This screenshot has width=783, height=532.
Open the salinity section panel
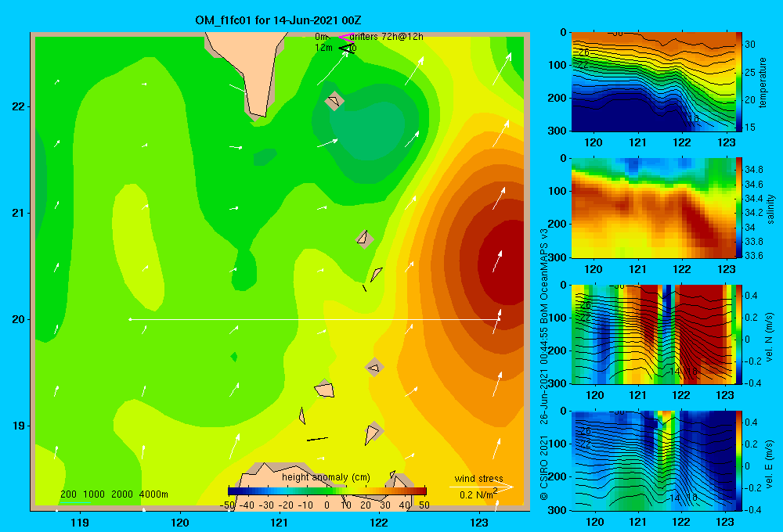click(x=653, y=208)
